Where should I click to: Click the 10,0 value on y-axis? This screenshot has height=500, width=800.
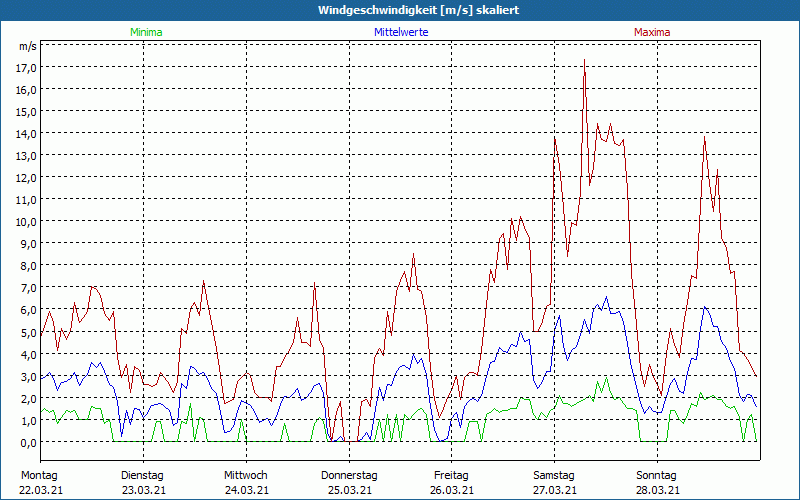click(x=27, y=221)
